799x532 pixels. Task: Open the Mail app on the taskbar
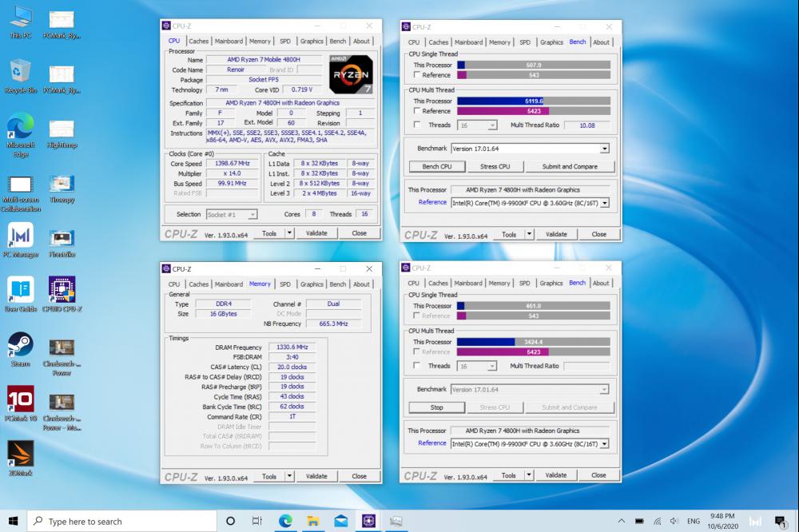(x=341, y=521)
